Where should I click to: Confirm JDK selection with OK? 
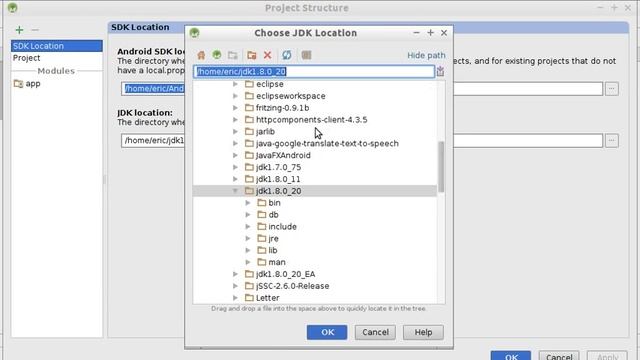[327, 332]
